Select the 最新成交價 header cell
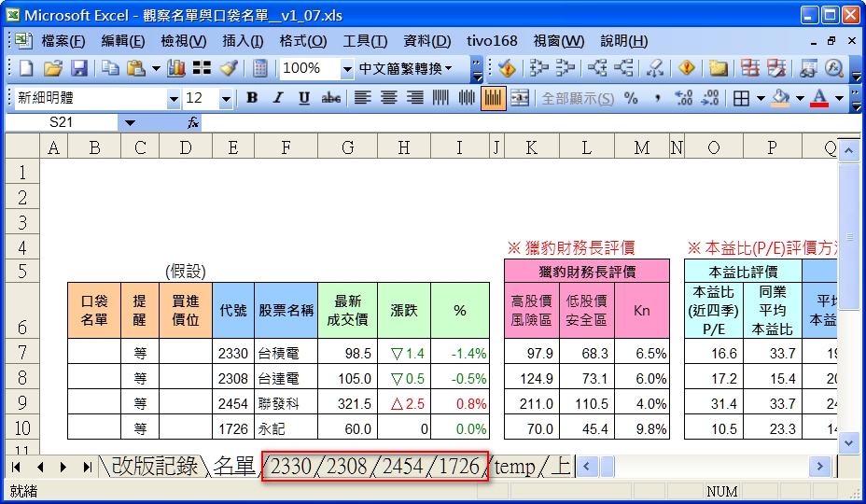The width and height of the screenshot is (866, 504). pos(347,310)
